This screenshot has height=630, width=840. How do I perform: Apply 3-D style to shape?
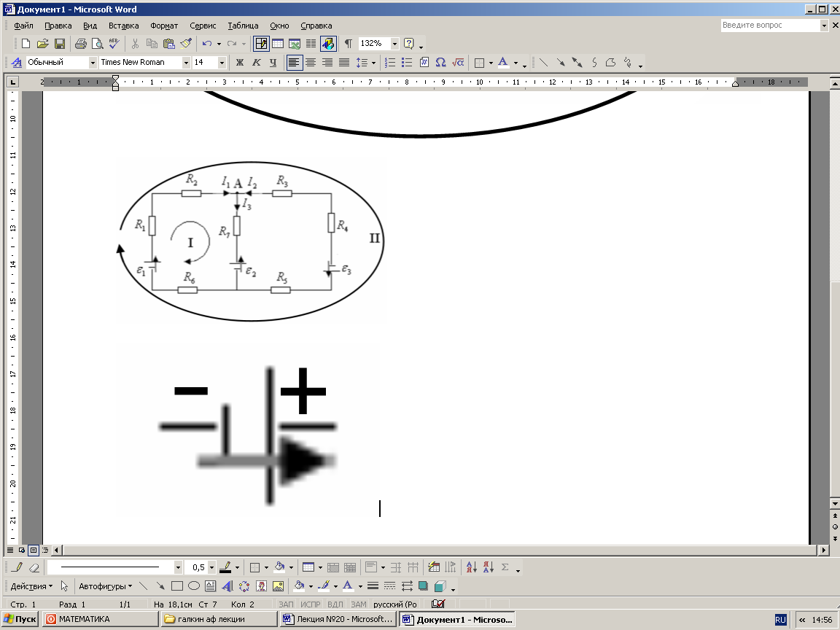[x=440, y=586]
